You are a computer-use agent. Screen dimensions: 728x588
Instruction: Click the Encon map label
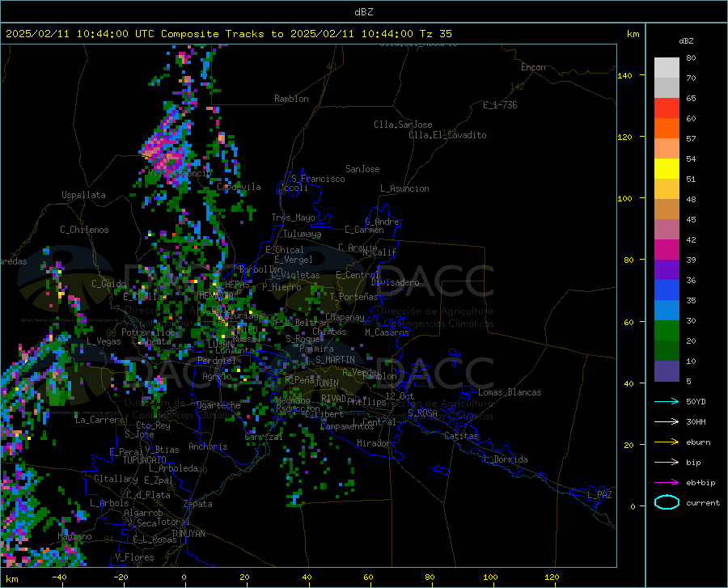tap(533, 67)
